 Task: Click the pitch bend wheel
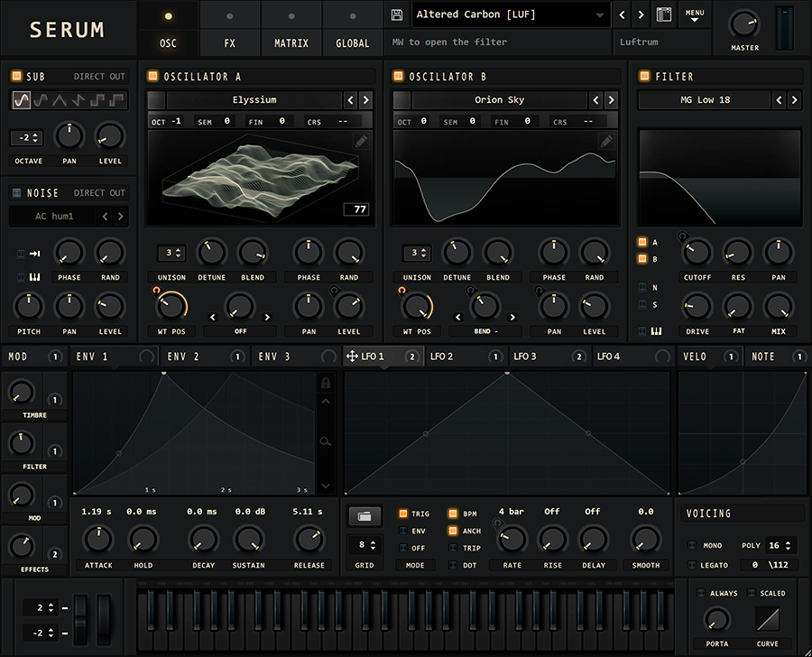80,619
